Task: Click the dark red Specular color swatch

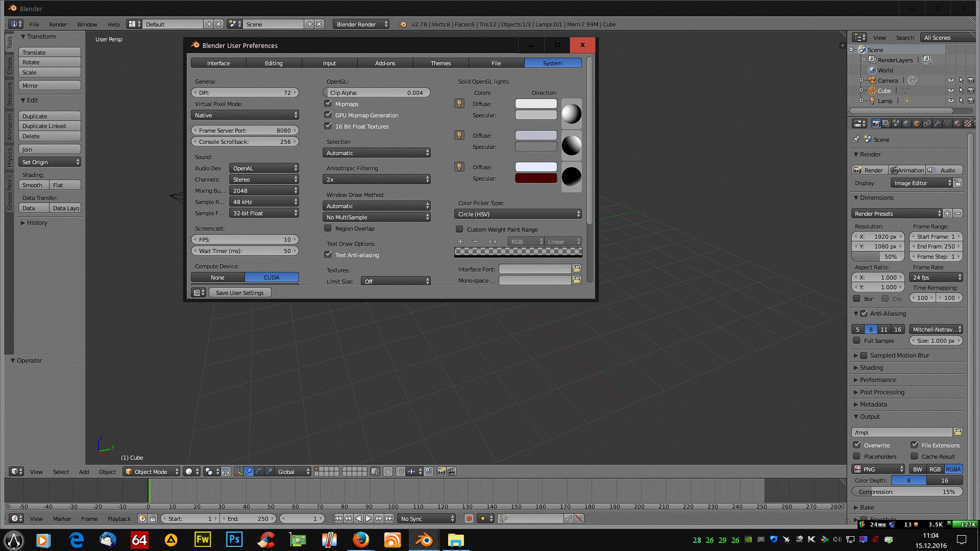Action: coord(536,179)
